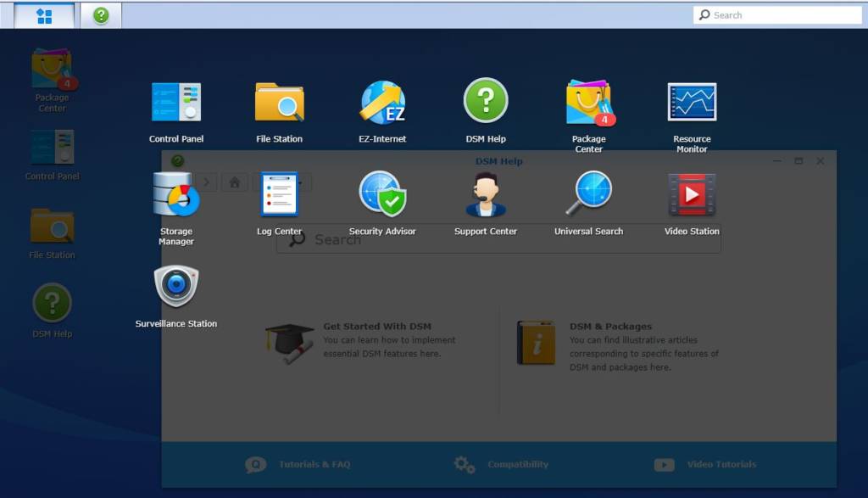Open Package Center from the main menu

(x=588, y=116)
